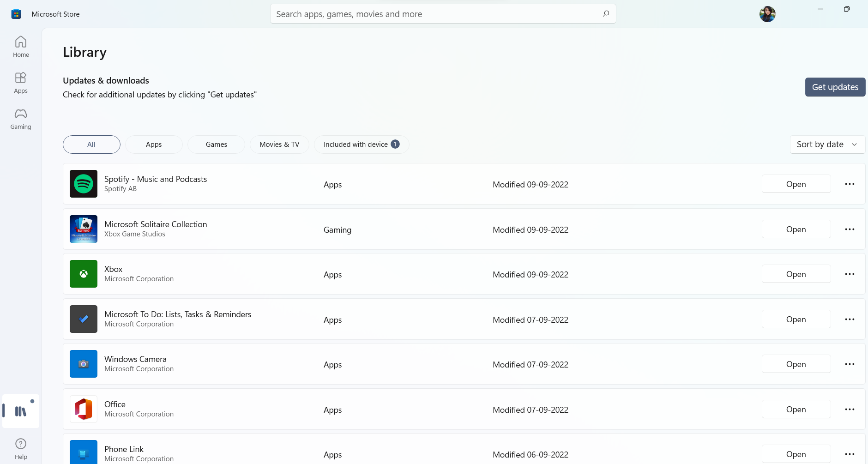Open more options for Windows Camera

point(850,364)
